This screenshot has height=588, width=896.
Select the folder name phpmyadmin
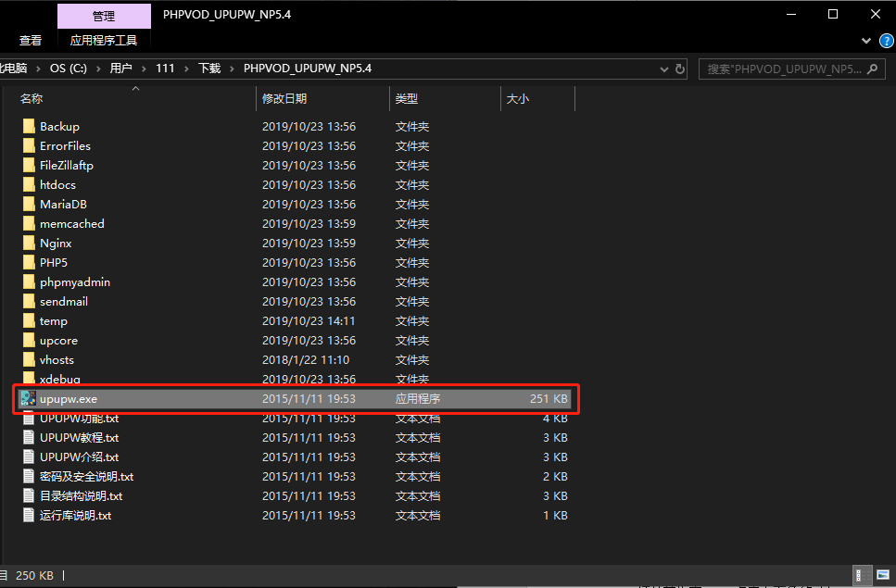coord(75,282)
